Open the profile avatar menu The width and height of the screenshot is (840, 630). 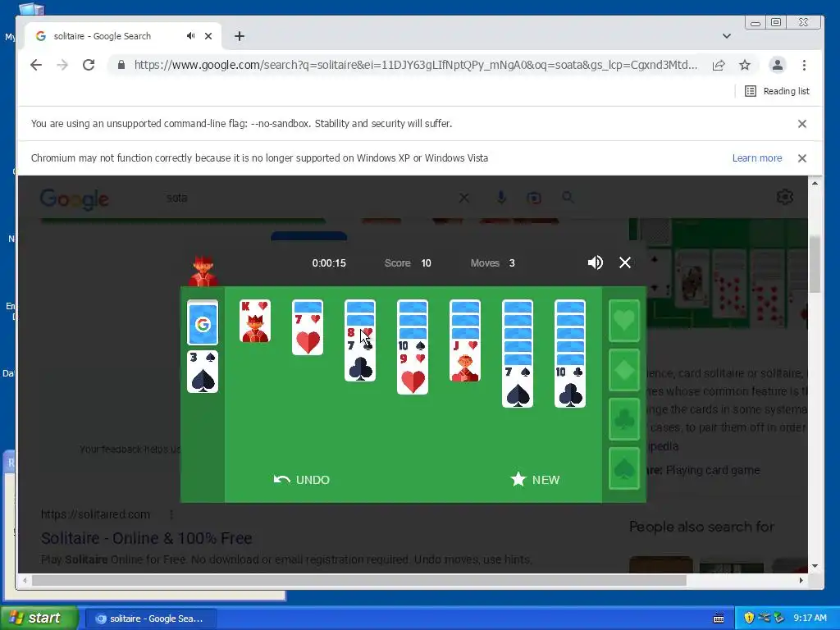pyautogui.click(x=778, y=66)
